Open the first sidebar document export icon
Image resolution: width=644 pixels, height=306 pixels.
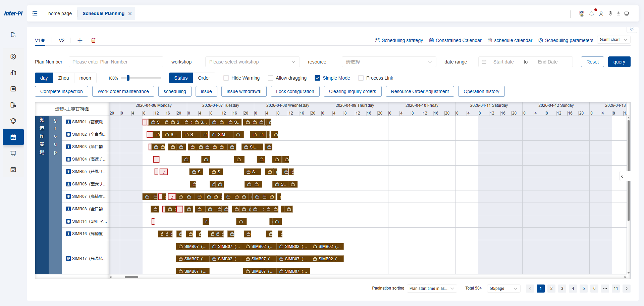click(x=13, y=35)
